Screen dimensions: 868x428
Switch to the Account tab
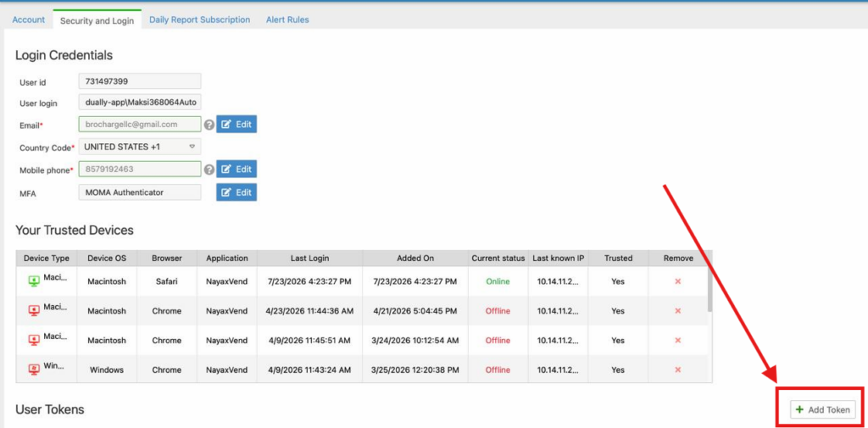pyautogui.click(x=28, y=19)
